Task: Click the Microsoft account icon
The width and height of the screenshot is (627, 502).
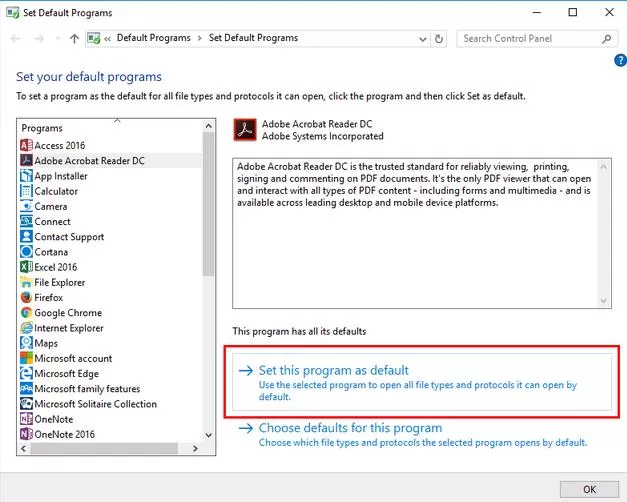Action: pyautogui.click(x=26, y=358)
